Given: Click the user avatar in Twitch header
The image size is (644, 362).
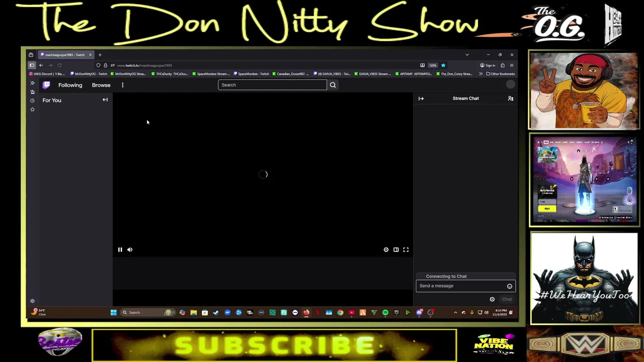Looking at the screenshot, I should point(510,85).
